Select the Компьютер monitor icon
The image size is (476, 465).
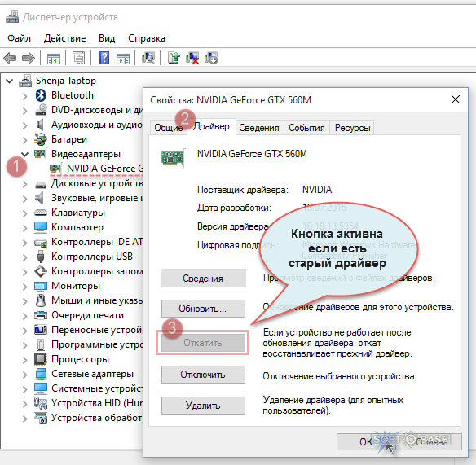[x=41, y=227]
